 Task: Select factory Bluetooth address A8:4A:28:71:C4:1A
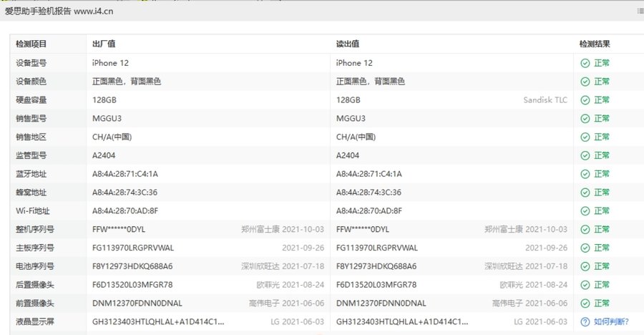point(125,174)
